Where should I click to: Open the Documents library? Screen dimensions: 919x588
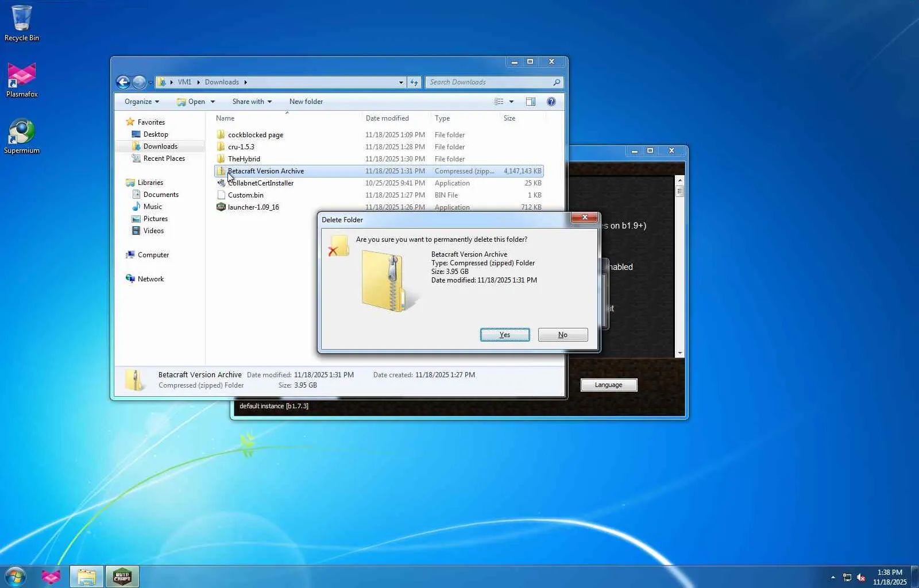[161, 195]
